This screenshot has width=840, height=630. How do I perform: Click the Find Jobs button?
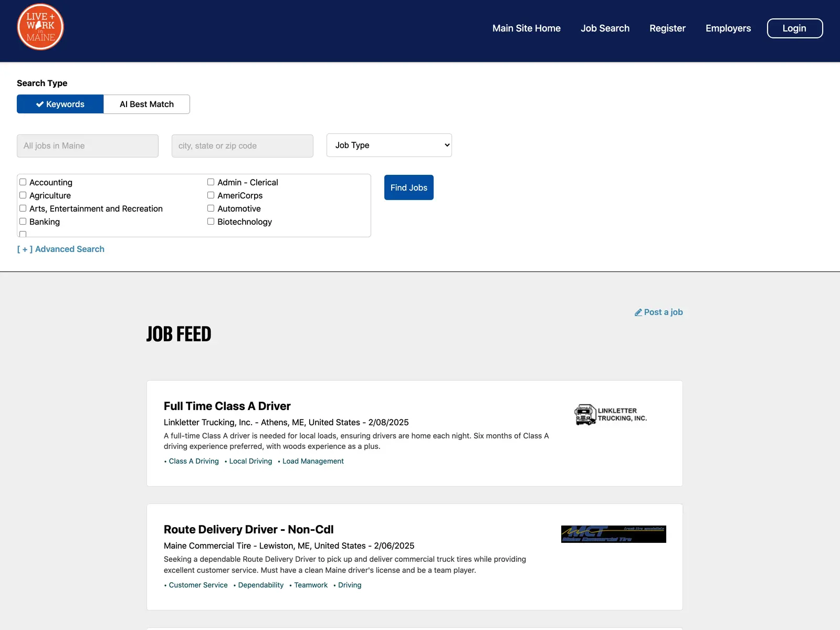[x=409, y=187]
